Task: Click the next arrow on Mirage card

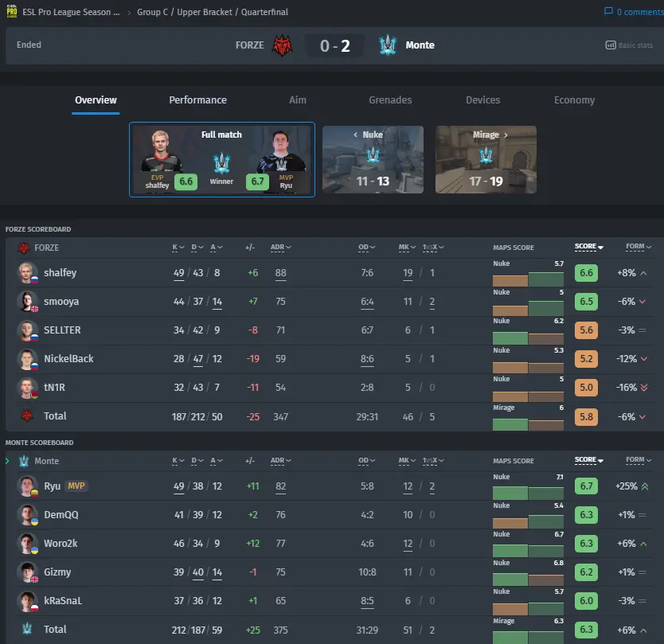Action: (x=506, y=135)
